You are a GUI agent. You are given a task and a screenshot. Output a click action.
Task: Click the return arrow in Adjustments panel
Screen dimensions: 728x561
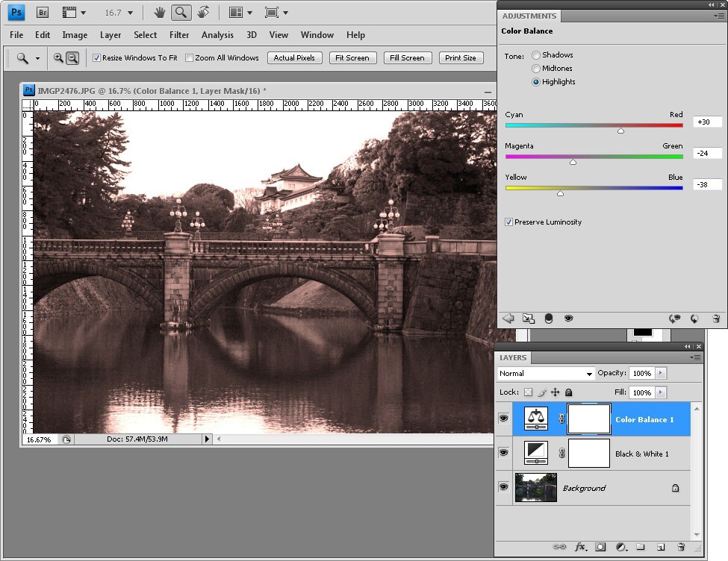pos(508,319)
